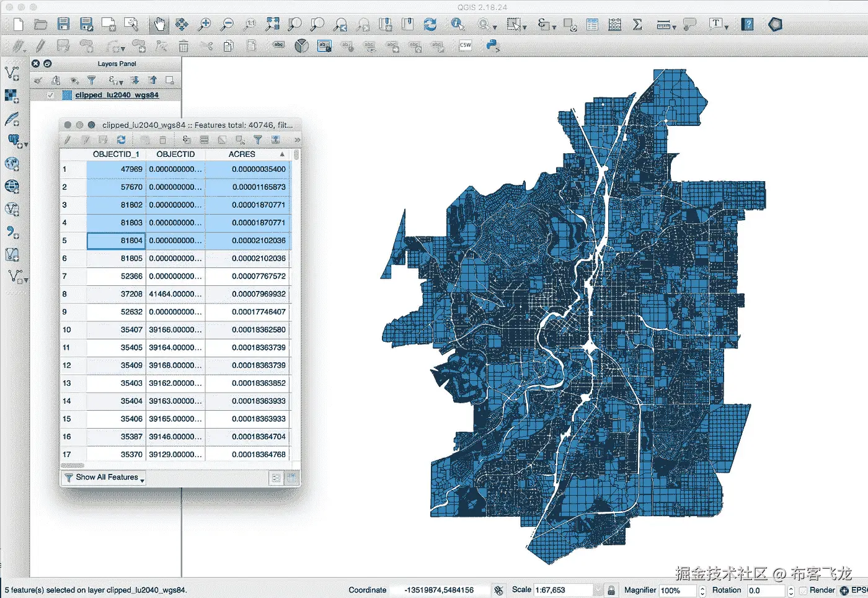Toggle the Render checkbox in status bar

[804, 590]
